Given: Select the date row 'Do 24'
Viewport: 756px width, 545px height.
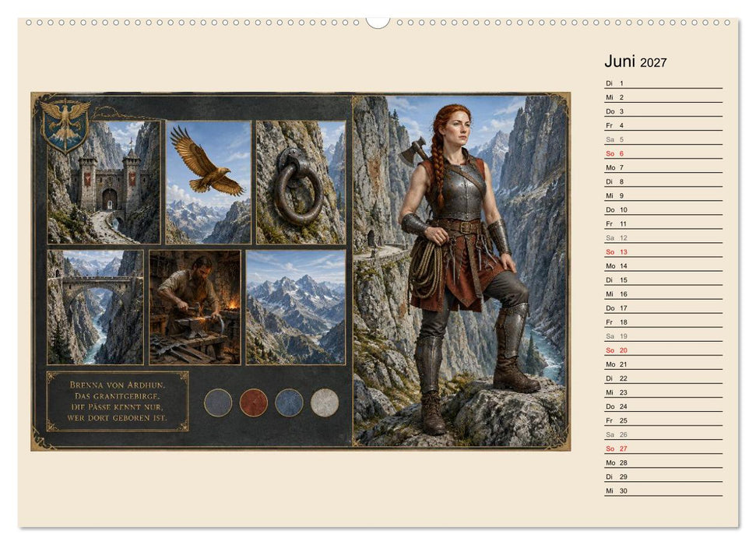Looking at the screenshot, I should click(x=663, y=406).
